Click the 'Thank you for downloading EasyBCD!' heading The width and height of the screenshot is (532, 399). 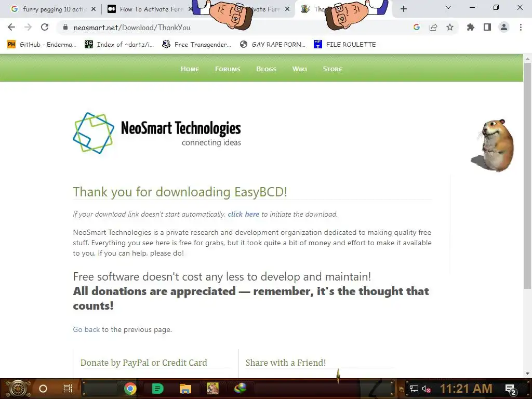[x=180, y=192]
